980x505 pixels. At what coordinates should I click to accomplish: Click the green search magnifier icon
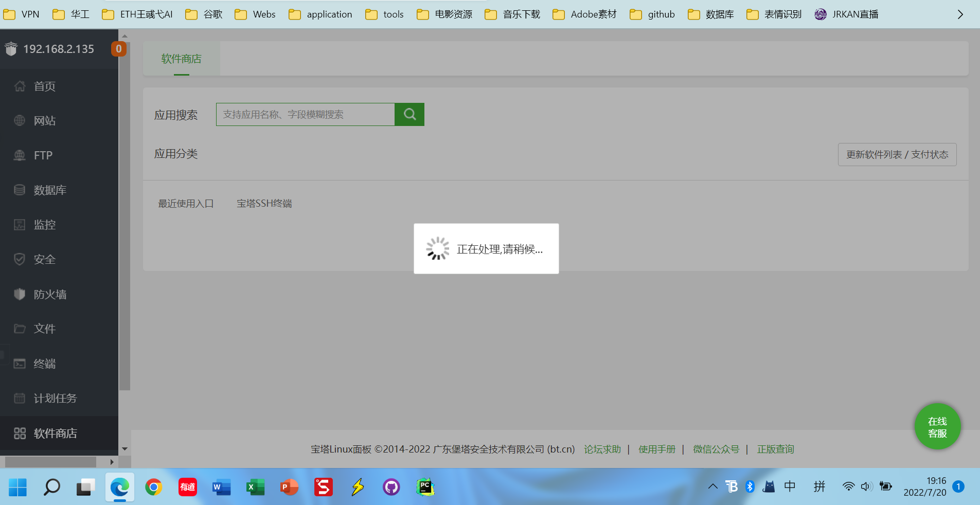(409, 114)
